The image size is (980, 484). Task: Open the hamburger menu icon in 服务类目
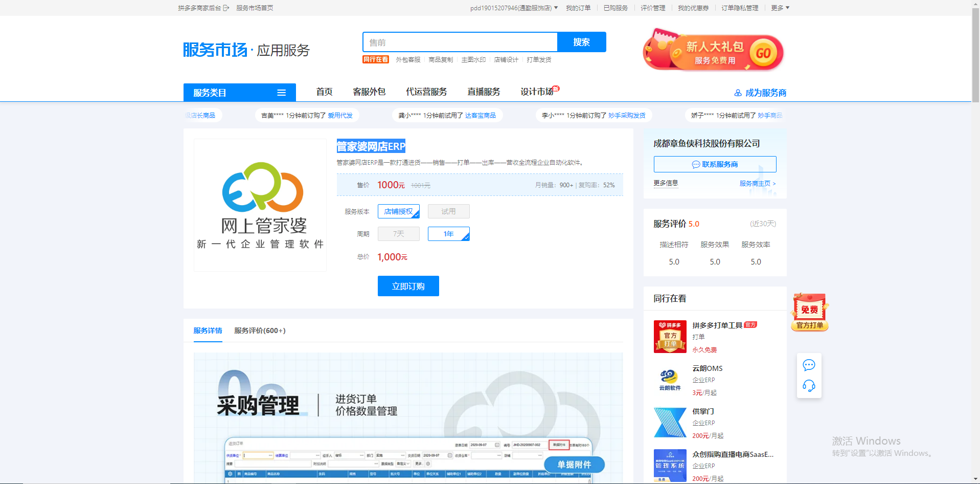tap(281, 93)
